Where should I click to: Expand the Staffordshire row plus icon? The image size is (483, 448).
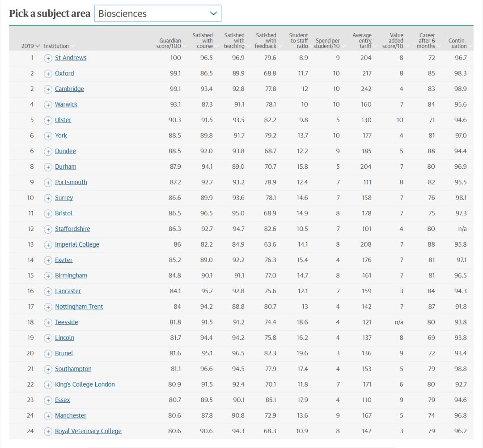pyautogui.click(x=48, y=229)
